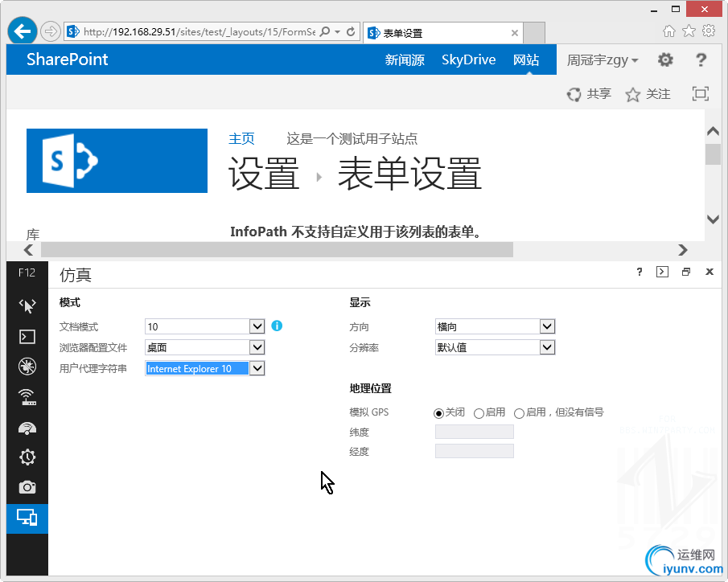This screenshot has height=582, width=728.
Task: Open the browser home page icon
Action: pos(669,31)
